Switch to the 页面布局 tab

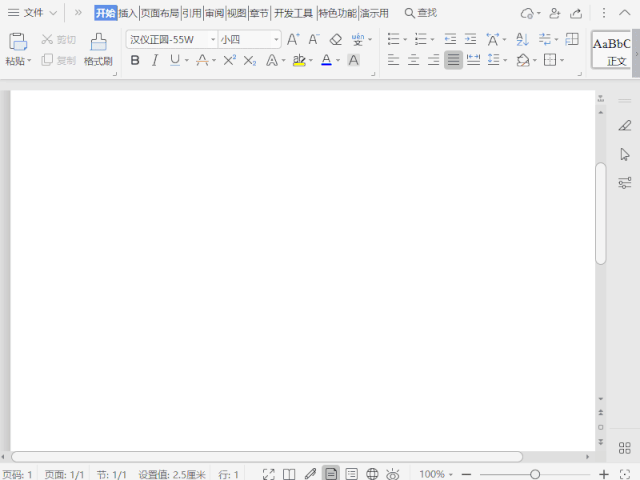click(160, 13)
